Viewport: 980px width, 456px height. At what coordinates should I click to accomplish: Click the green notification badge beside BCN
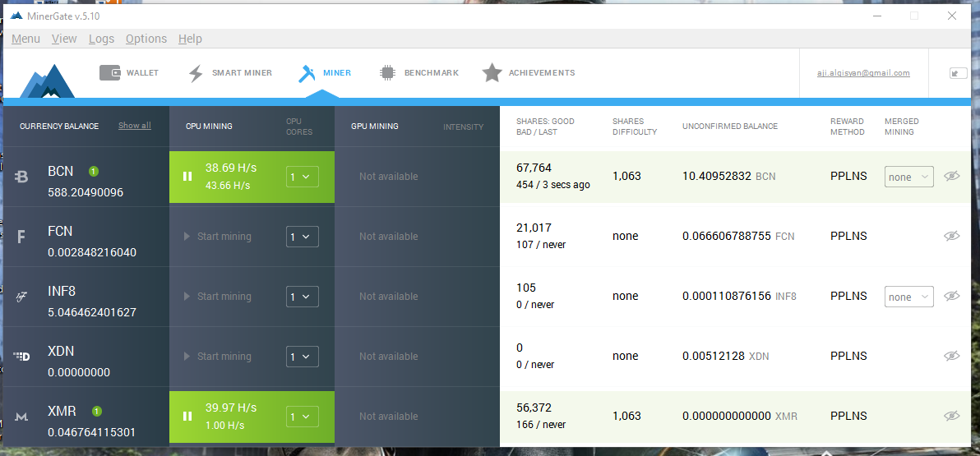point(93,171)
